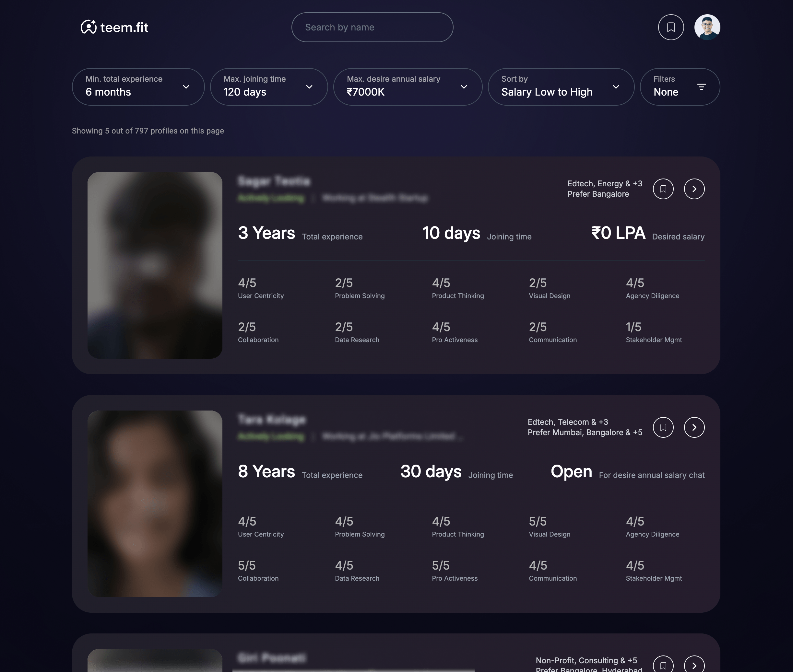Click the Open salary chat value
Viewport: 793px width, 672px height.
[x=571, y=471]
